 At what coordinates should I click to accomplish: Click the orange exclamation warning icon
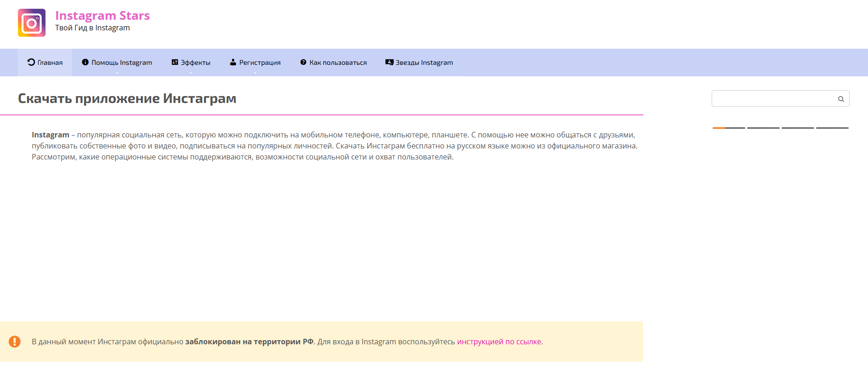coord(15,342)
